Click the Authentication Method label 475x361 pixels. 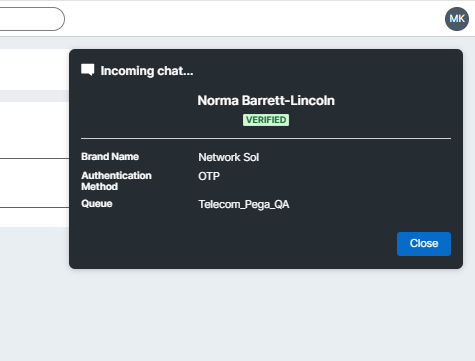coord(116,181)
